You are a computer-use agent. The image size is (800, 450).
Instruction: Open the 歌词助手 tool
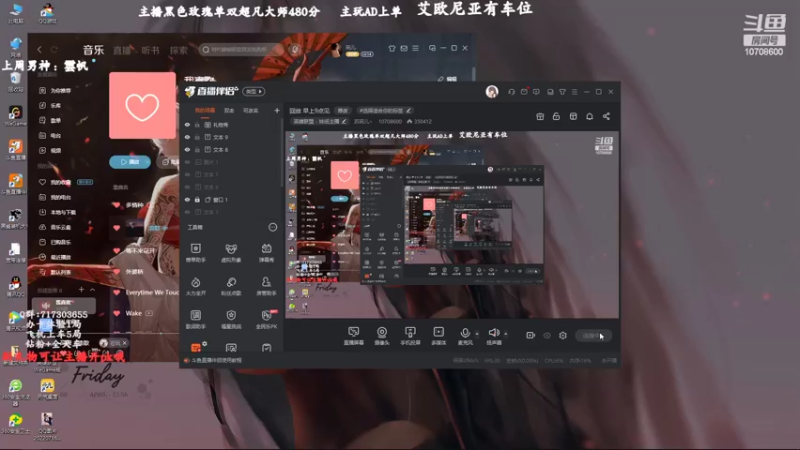(195, 319)
